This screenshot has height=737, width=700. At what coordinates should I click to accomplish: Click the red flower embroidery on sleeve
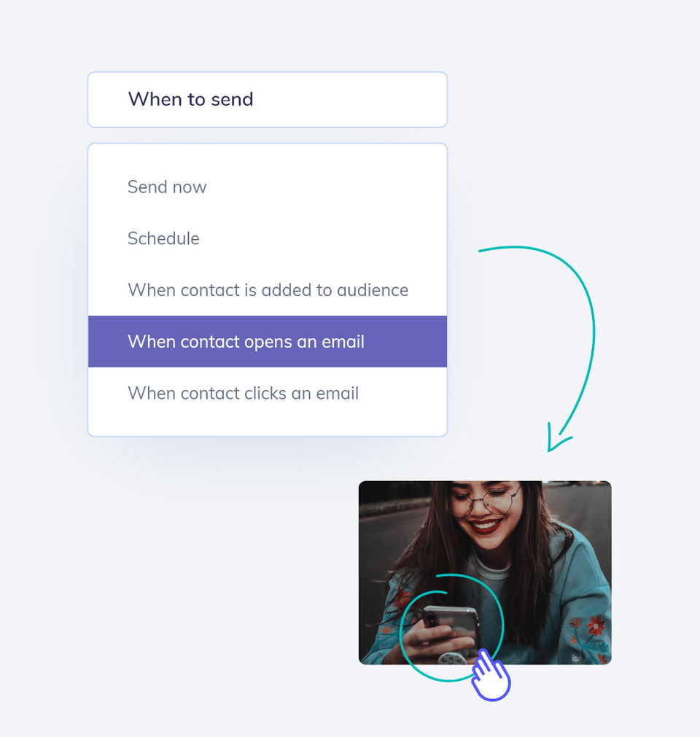click(x=596, y=626)
